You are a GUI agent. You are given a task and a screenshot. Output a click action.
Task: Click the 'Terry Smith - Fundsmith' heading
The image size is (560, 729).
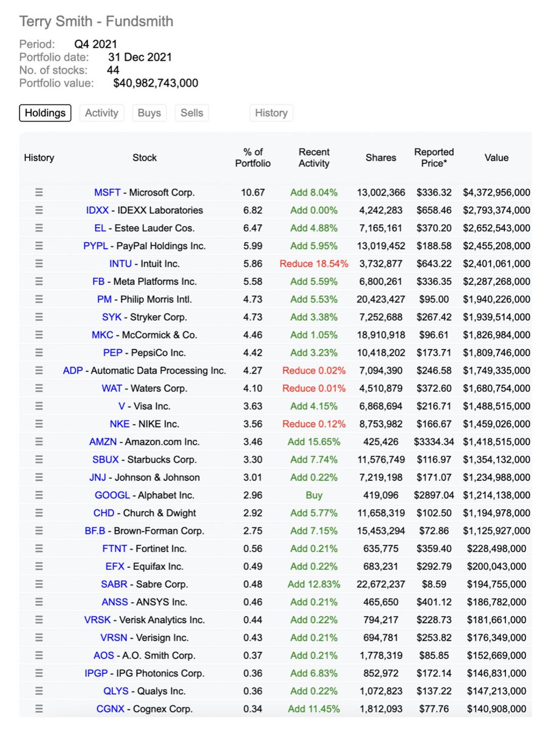point(96,22)
